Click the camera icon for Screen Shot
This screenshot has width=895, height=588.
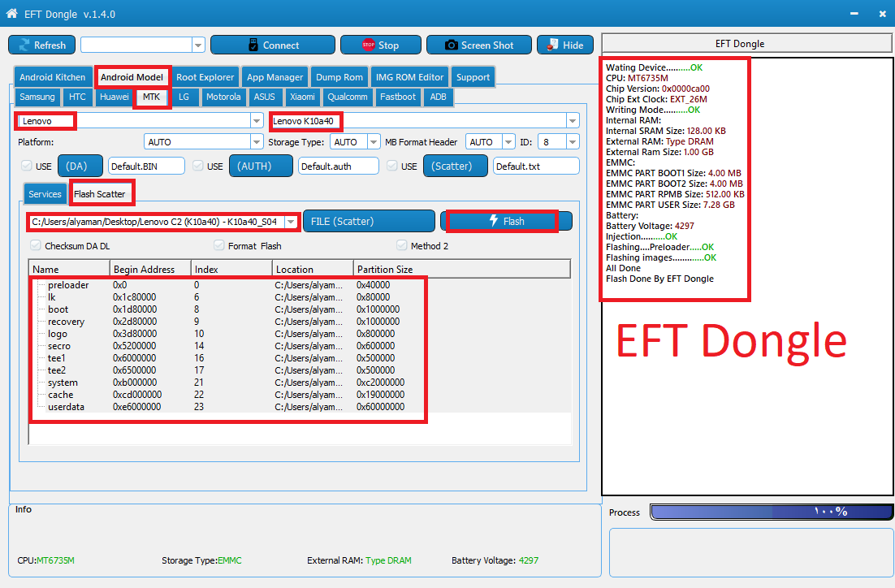pyautogui.click(x=452, y=45)
